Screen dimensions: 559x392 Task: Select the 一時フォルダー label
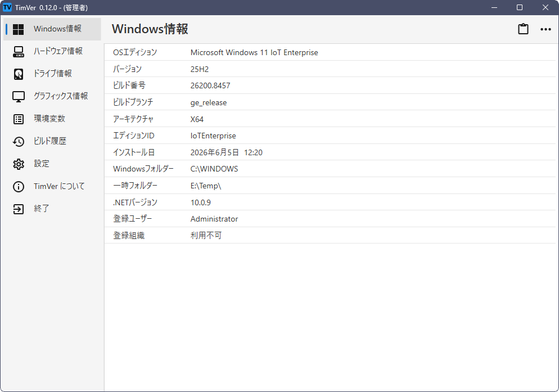click(x=135, y=186)
